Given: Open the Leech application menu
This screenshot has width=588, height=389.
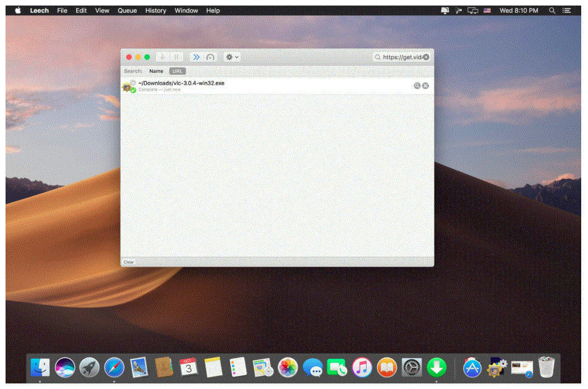Looking at the screenshot, I should pos(40,11).
